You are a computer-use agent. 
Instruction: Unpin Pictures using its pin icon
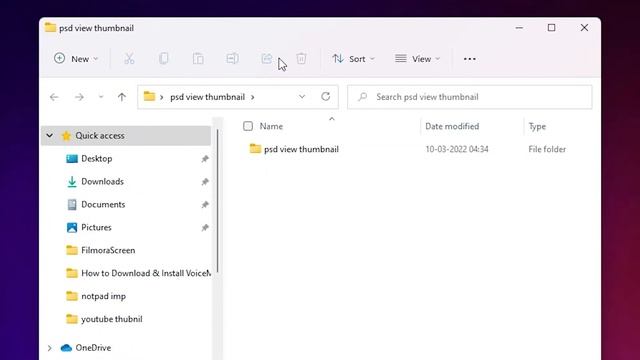205,227
